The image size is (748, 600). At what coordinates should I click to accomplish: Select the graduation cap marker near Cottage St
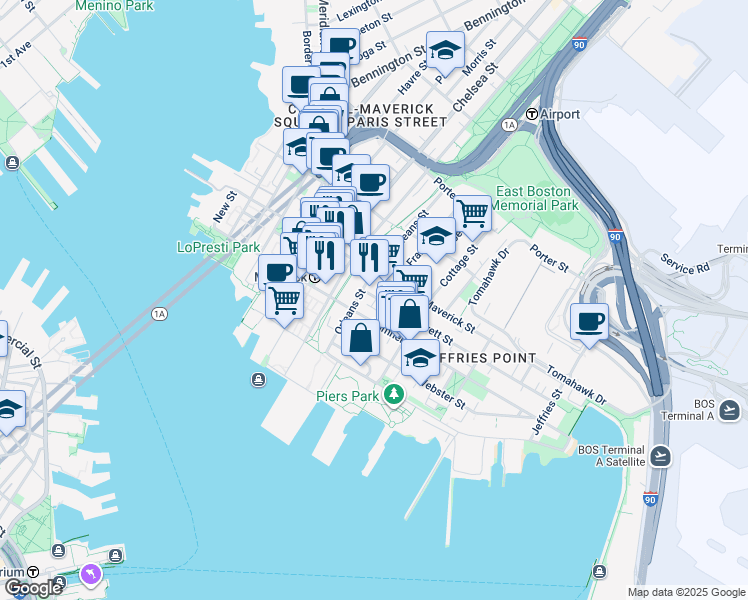point(436,237)
